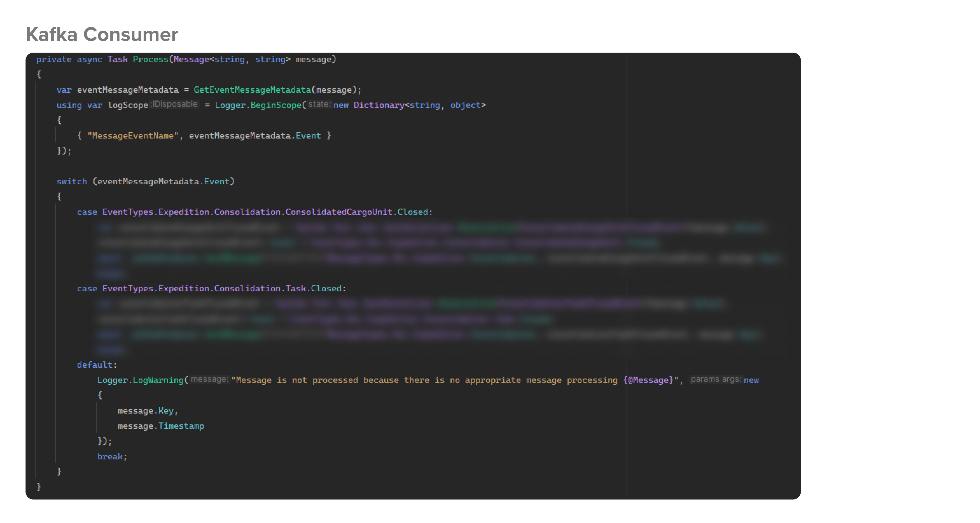Click the switch keyword
The width and height of the screenshot is (980, 523).
click(71, 182)
